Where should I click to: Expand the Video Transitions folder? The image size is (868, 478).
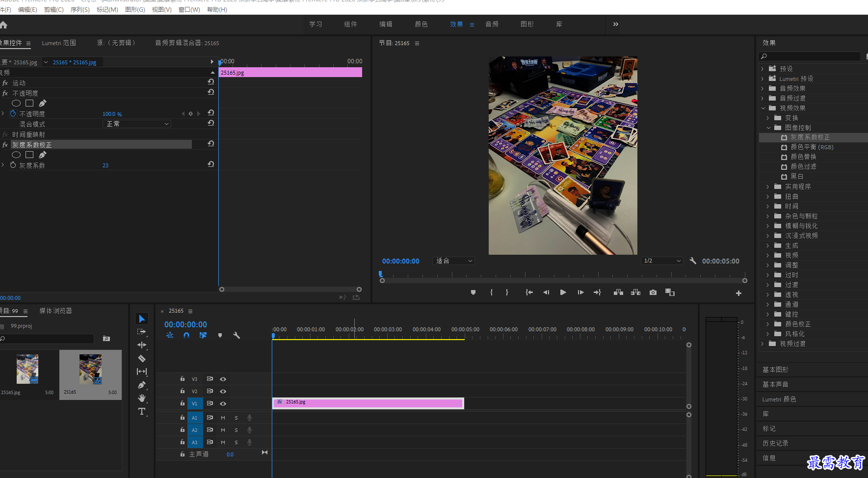pos(763,344)
